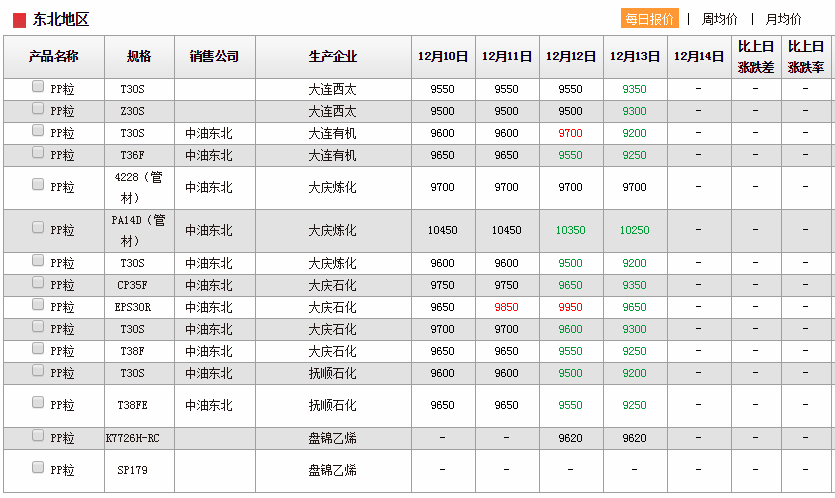Click red price 9850 in EPS30R row
The image size is (835, 498).
[506, 307]
